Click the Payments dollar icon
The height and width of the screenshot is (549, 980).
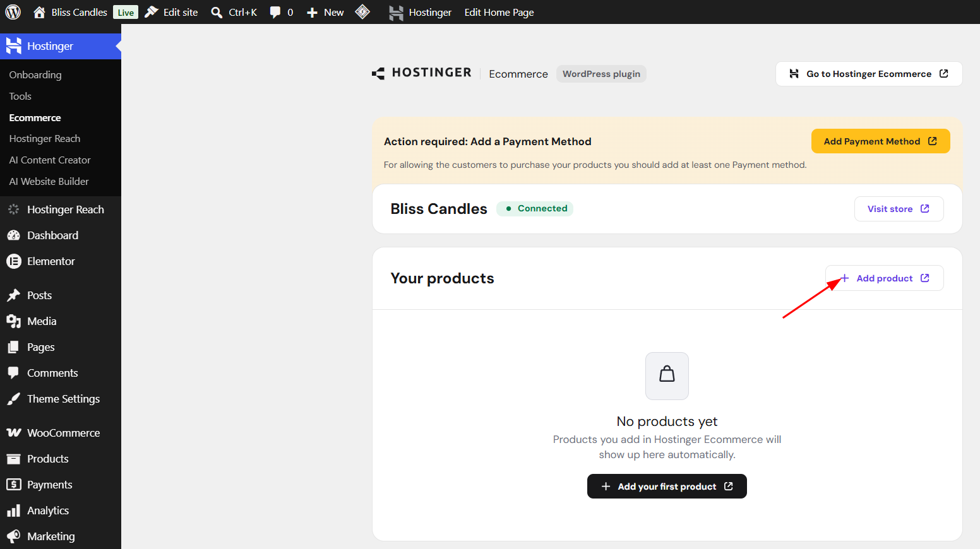(14, 485)
